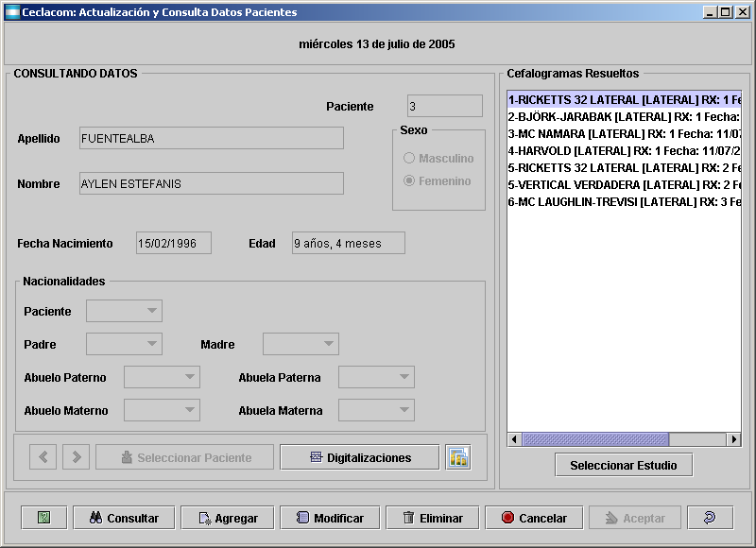
Task: Choose 6-MC LAUGHLIN-TREVISI list entry
Action: 624,201
